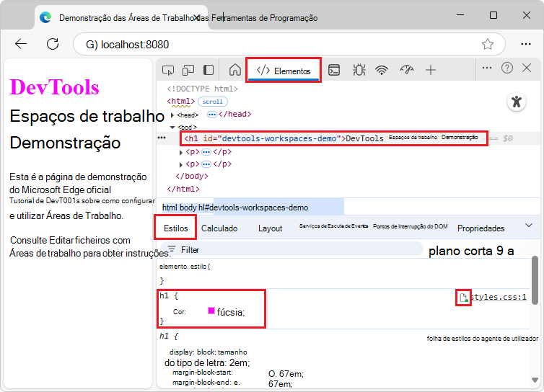Open the Layout tab
The image size is (544, 392).
[x=270, y=228]
